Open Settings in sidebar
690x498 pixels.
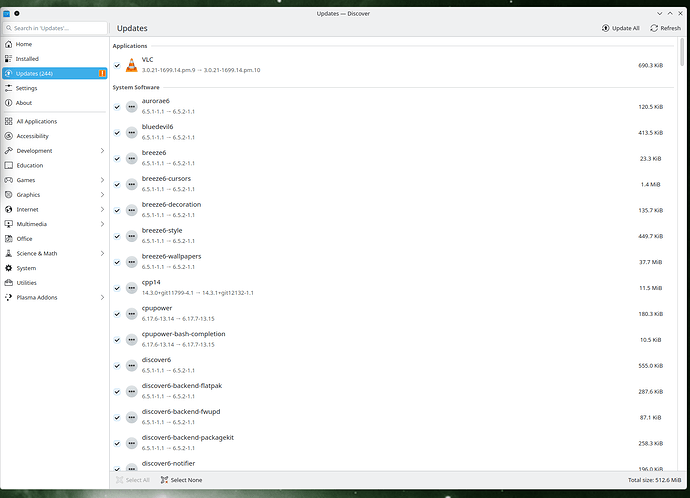pyautogui.click(x=55, y=88)
